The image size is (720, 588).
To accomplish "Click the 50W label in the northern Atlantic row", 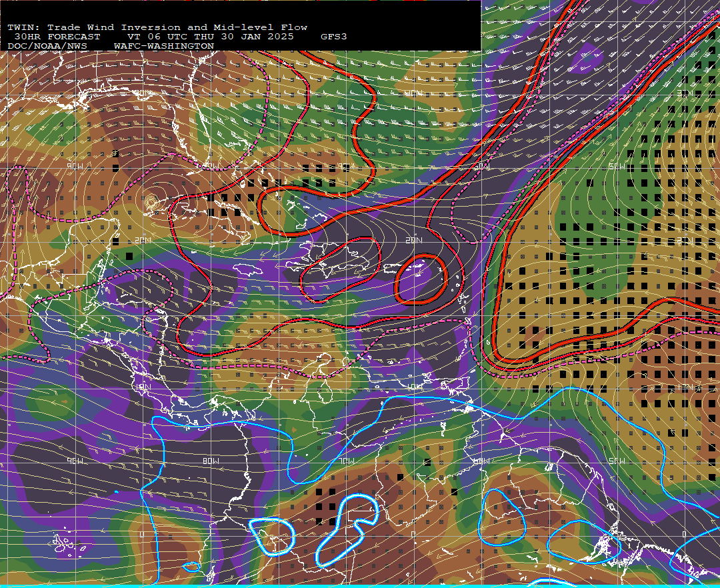I will (617, 166).
